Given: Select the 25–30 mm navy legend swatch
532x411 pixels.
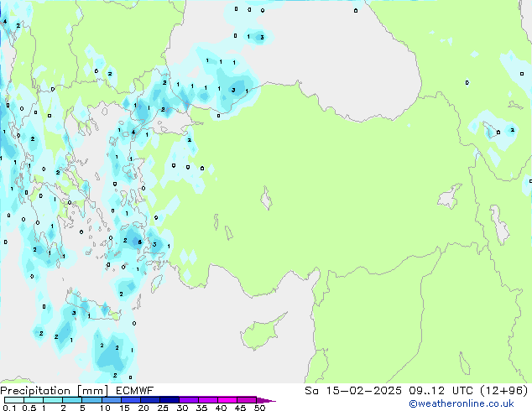Looking at the screenshot, I should (169, 400).
